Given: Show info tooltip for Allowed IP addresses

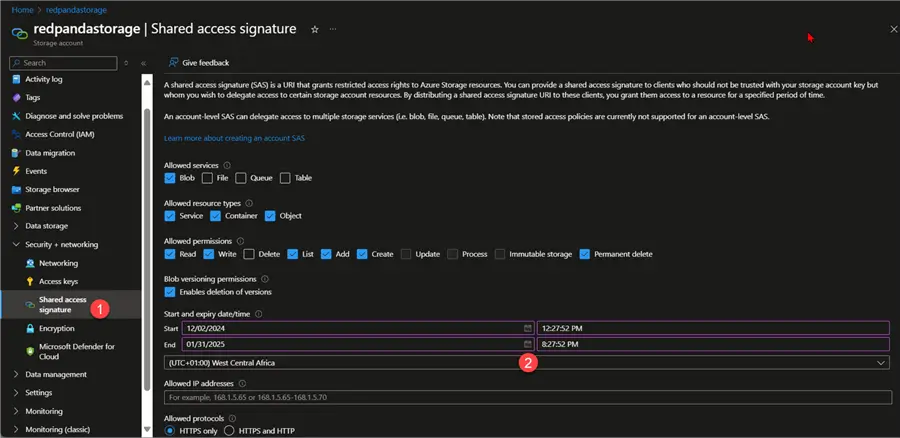Looking at the screenshot, I should [x=242, y=383].
